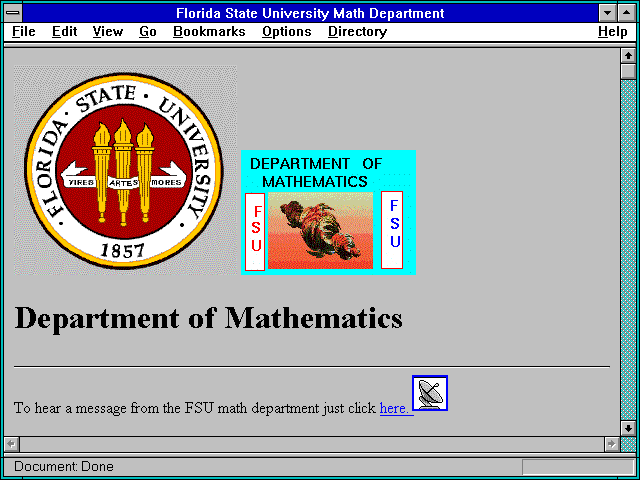
Task: Open the Help menu
Action: tap(612, 31)
